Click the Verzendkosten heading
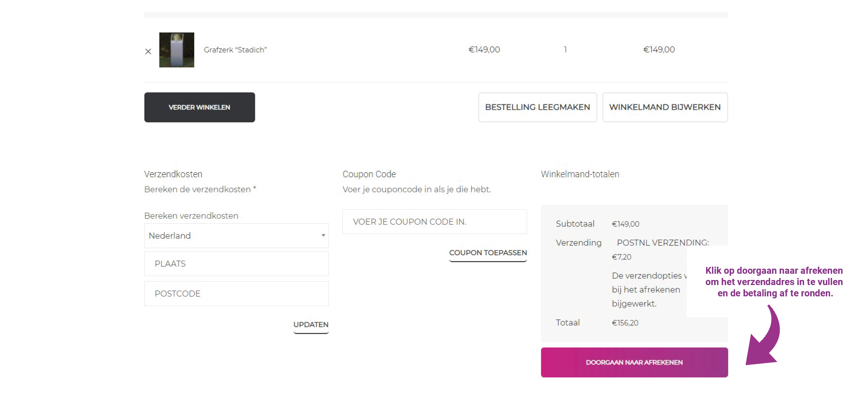The width and height of the screenshot is (868, 401). click(x=173, y=174)
